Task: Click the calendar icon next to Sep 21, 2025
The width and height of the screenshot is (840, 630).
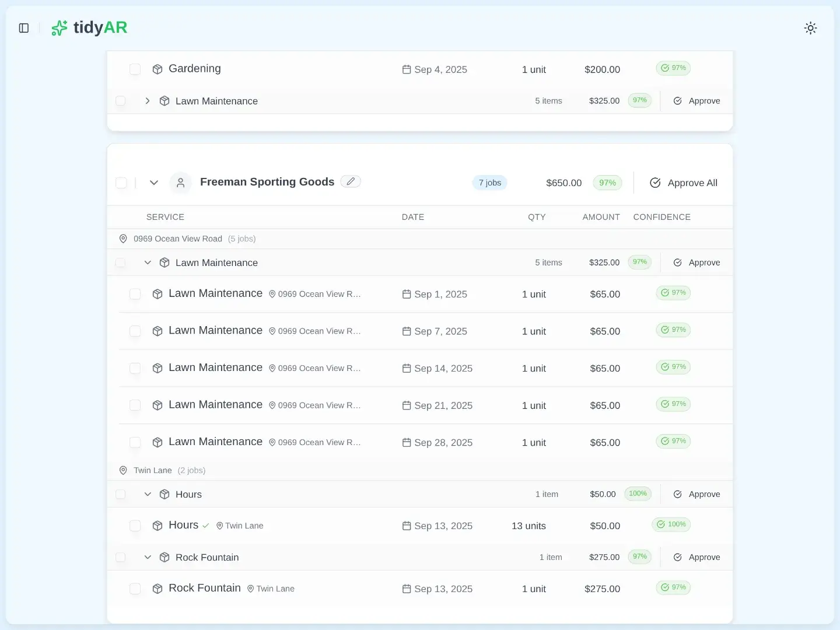Action: (x=407, y=405)
